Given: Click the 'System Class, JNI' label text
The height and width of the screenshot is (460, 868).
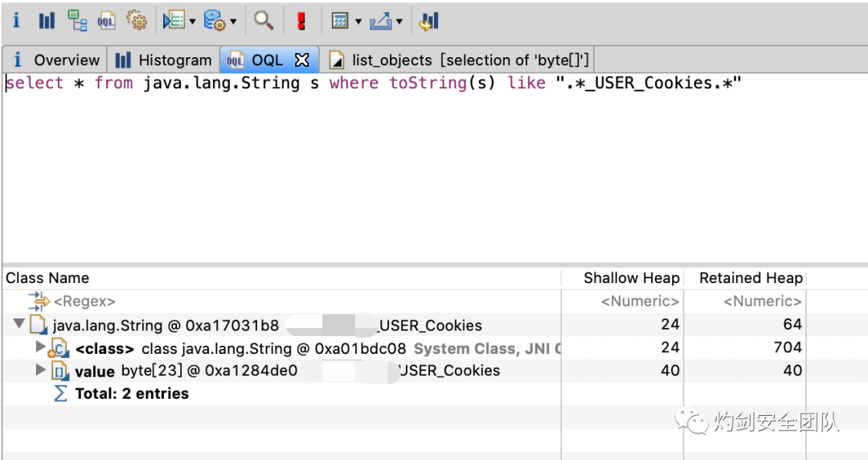Looking at the screenshot, I should (487, 348).
